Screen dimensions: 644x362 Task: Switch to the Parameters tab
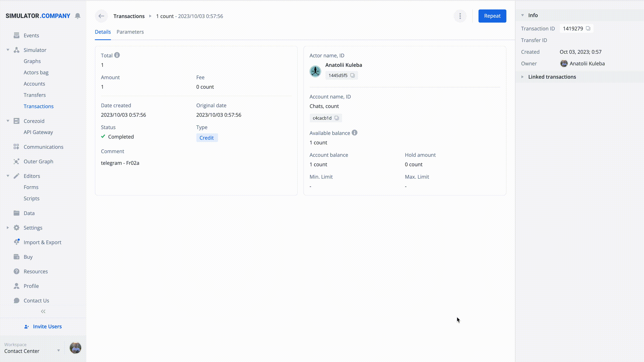(130, 31)
